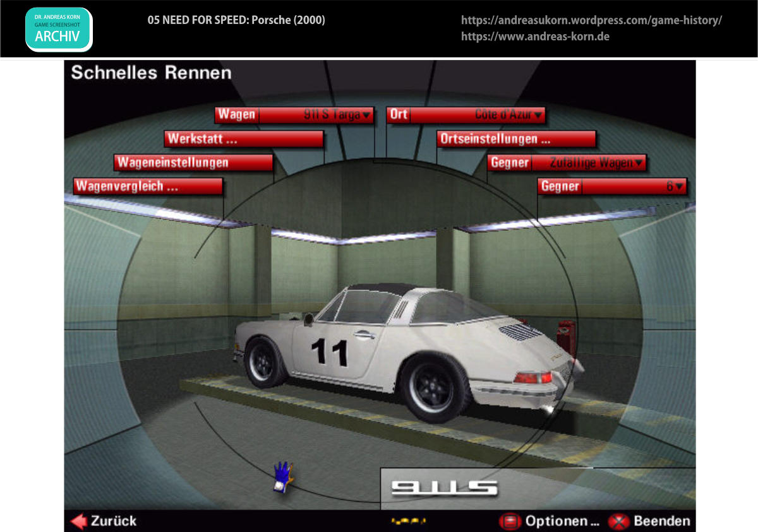Open the www.andreas-korn.de link
This screenshot has height=532, width=758.
pos(535,37)
